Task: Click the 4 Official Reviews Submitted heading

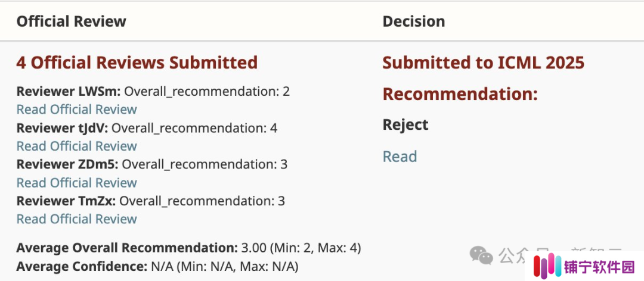Action: click(x=137, y=63)
